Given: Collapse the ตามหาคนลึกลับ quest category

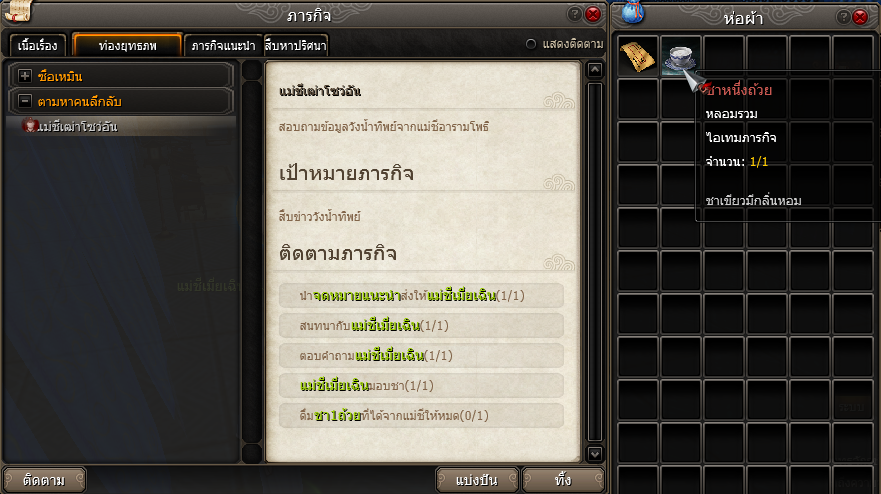Looking at the screenshot, I should 25,101.
